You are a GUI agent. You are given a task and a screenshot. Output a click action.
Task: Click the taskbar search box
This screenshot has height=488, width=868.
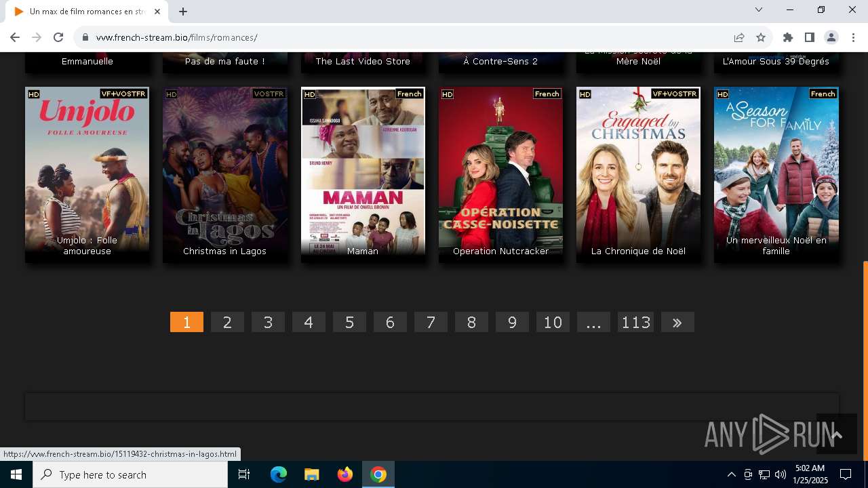click(x=130, y=474)
